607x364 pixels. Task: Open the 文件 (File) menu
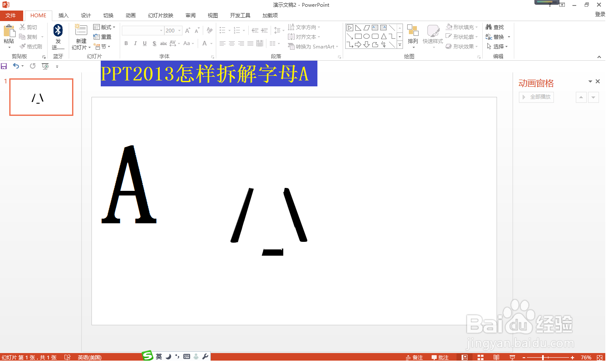pyautogui.click(x=11, y=15)
